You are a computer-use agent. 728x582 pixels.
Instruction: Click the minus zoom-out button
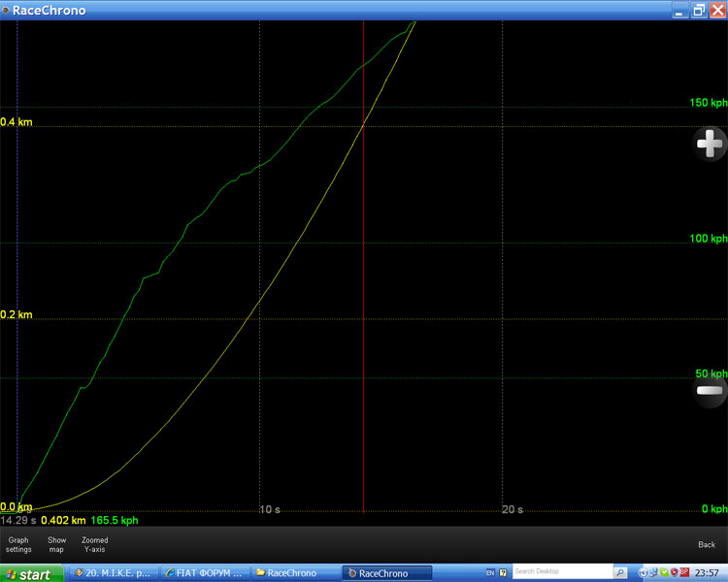(710, 390)
